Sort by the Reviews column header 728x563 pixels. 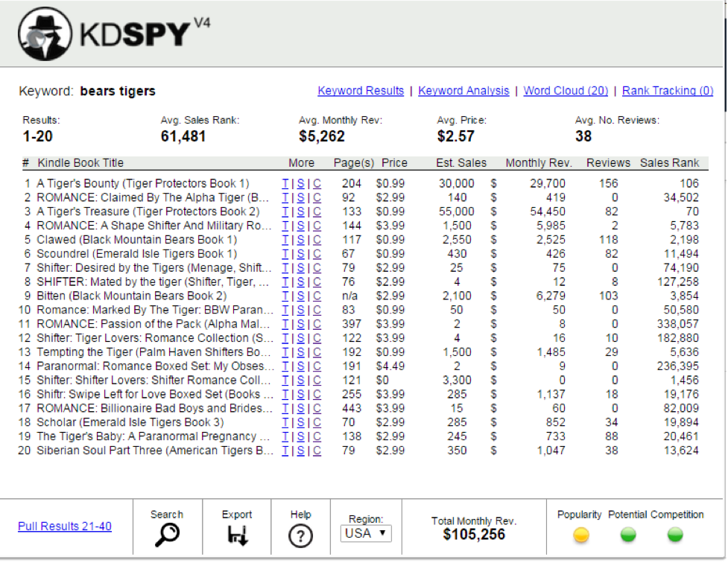608,163
